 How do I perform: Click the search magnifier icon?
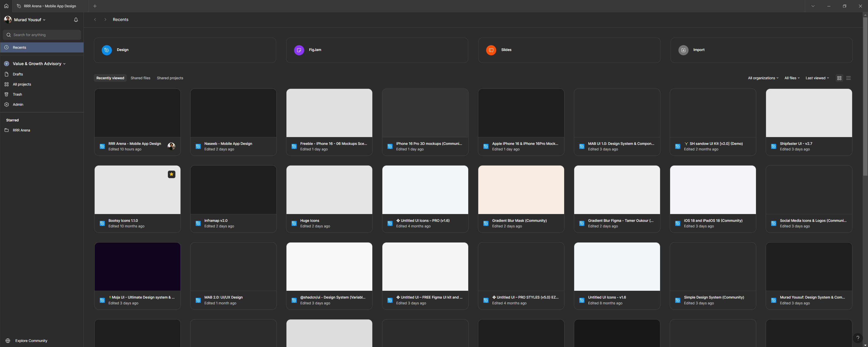point(9,35)
